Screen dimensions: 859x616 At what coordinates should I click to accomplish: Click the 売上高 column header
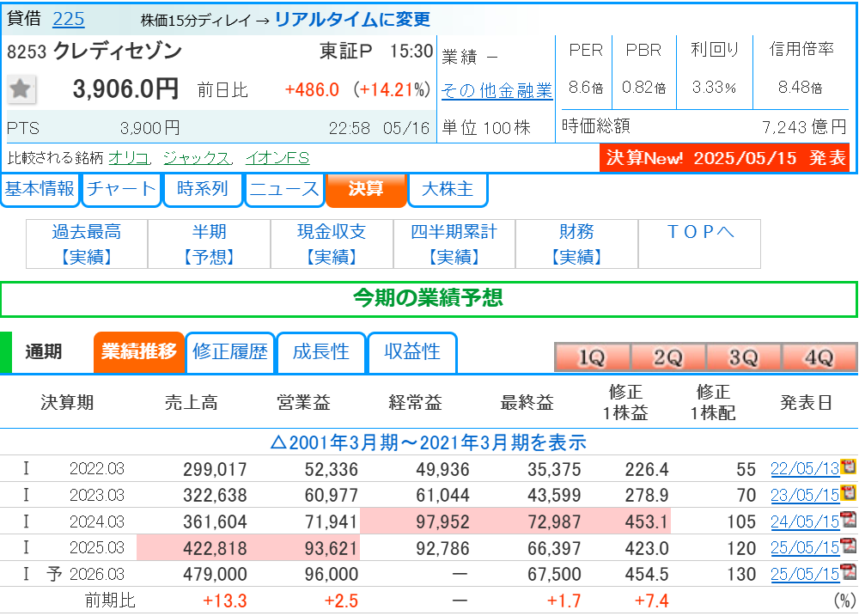point(192,403)
